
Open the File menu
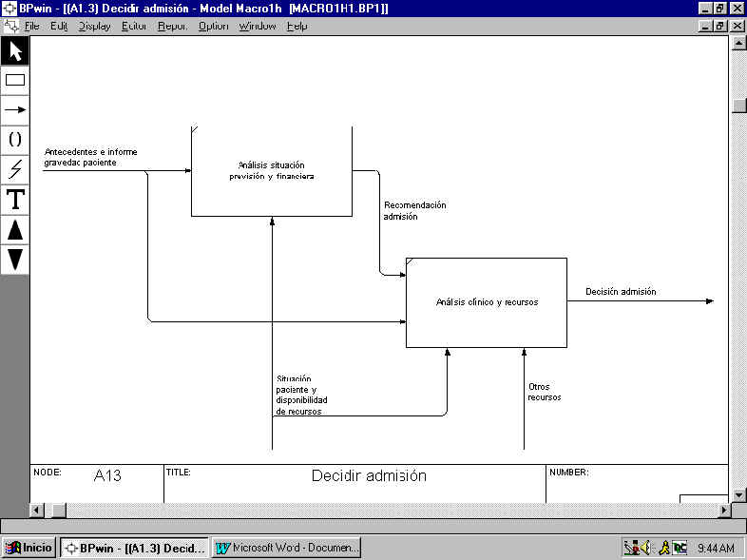[x=31, y=26]
